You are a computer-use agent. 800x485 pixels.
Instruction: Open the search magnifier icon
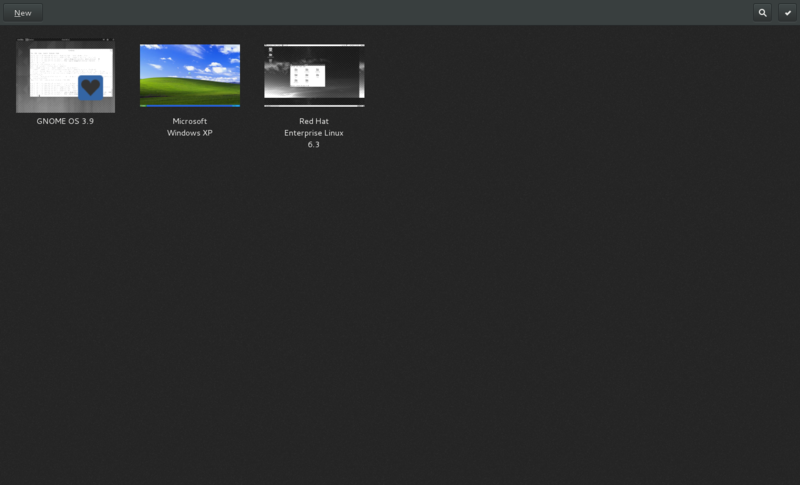pyautogui.click(x=762, y=13)
